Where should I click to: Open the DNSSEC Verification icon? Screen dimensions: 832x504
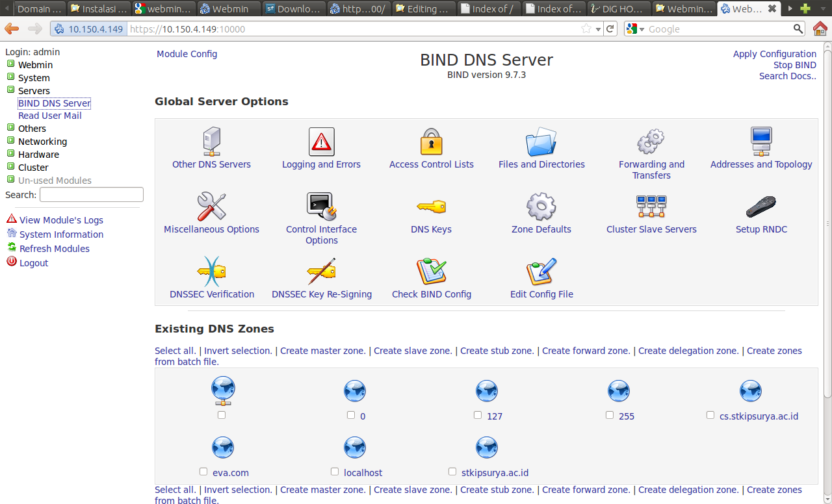click(211, 271)
